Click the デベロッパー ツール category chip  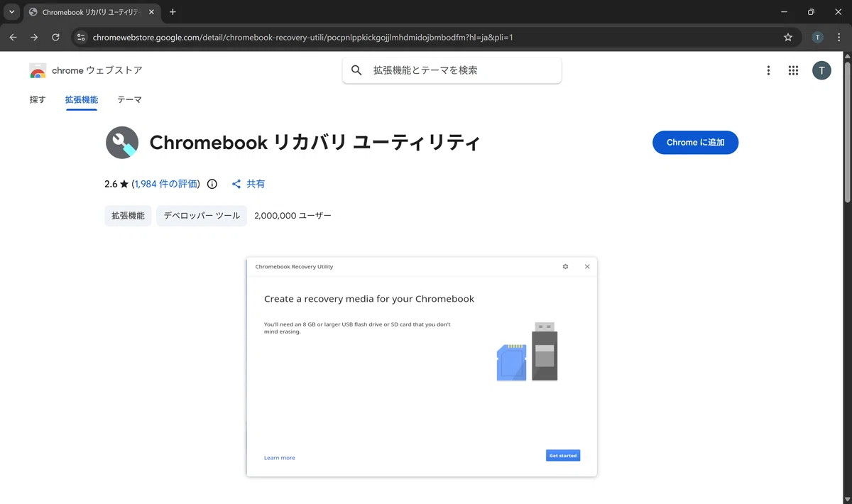pos(202,215)
